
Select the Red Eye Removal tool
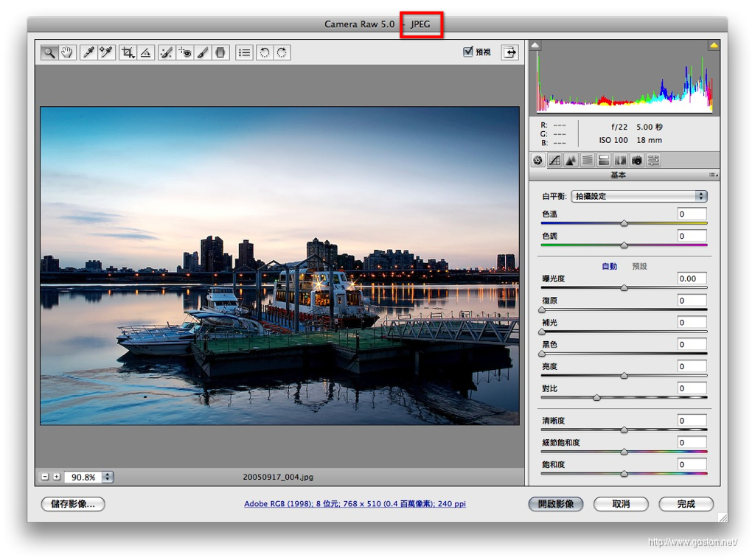(x=184, y=52)
